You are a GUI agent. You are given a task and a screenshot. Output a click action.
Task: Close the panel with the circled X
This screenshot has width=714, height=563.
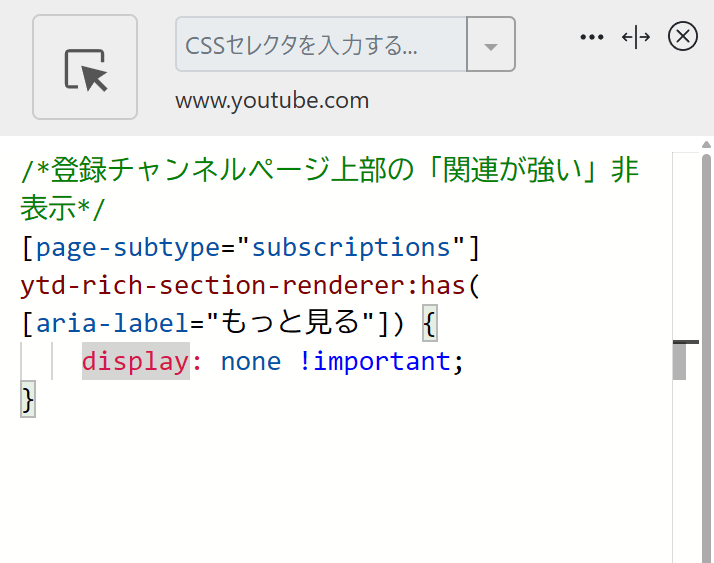click(682, 37)
